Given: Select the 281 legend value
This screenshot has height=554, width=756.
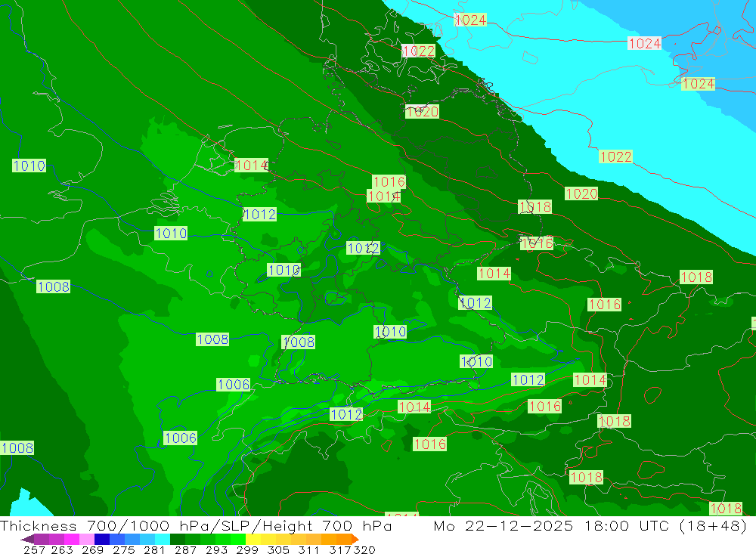Looking at the screenshot, I should coord(153,549).
